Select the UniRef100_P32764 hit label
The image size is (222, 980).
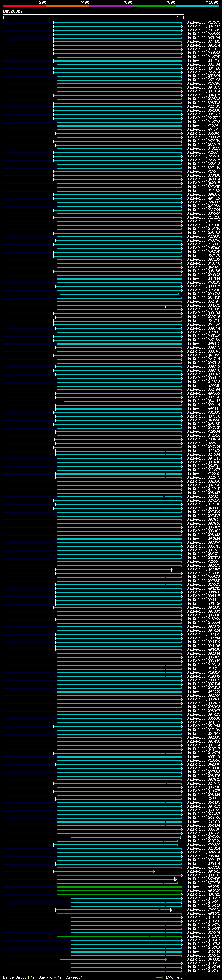pos(203,210)
